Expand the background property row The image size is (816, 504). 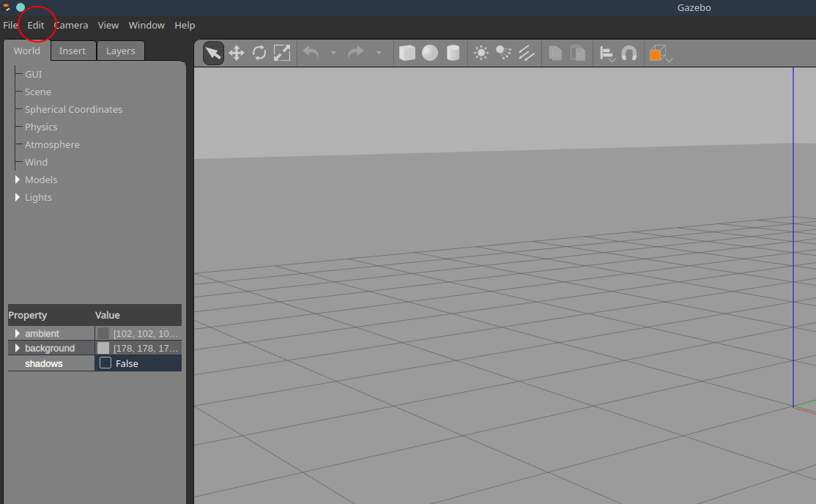[x=17, y=348]
